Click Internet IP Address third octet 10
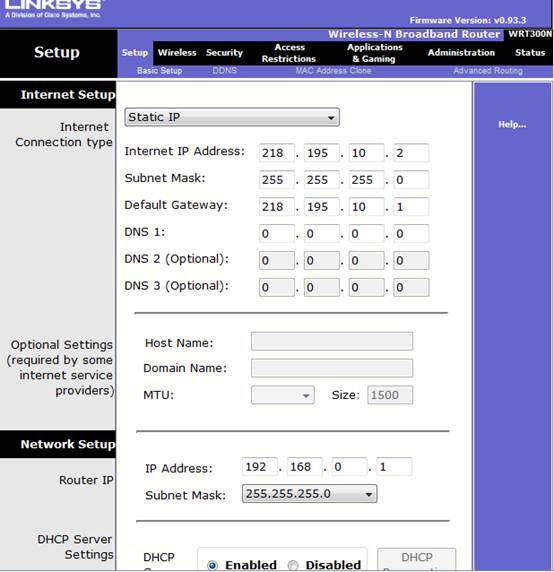The width and height of the screenshot is (554, 572). click(x=366, y=153)
